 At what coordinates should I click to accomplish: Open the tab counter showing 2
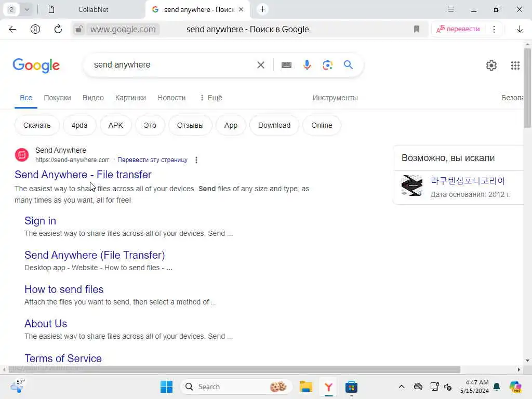[11, 9]
